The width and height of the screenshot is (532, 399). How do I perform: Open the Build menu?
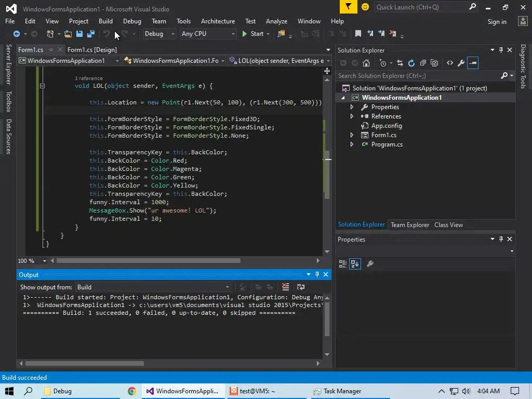tap(105, 21)
